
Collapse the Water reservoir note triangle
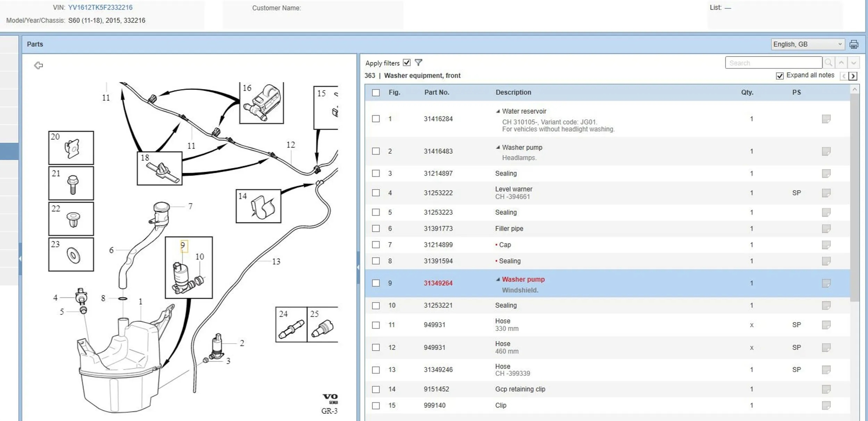(x=498, y=111)
